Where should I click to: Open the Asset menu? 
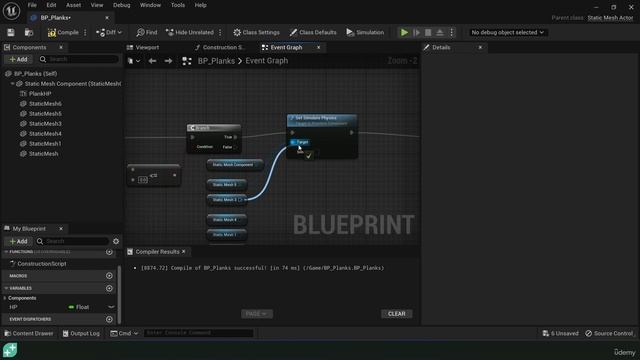(x=73, y=5)
